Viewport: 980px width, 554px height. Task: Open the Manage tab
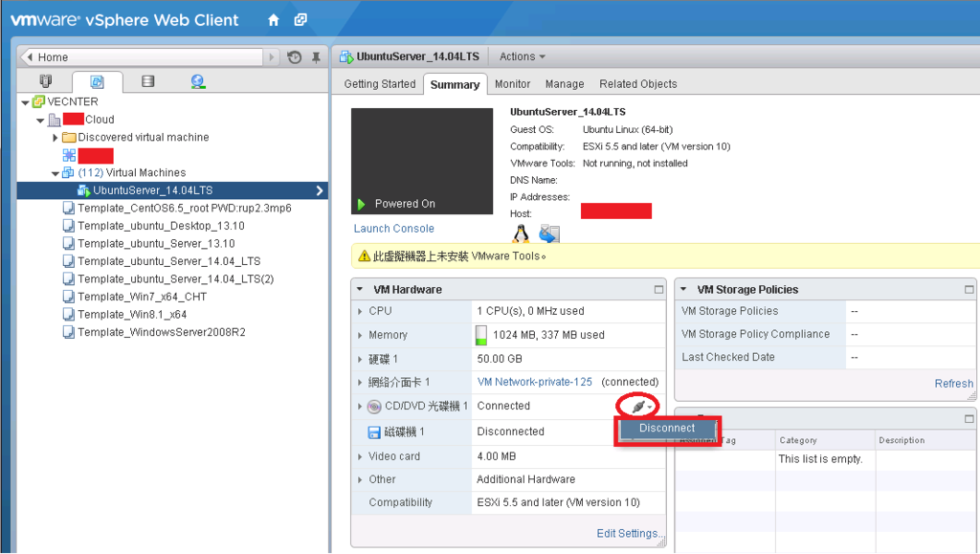tap(565, 84)
